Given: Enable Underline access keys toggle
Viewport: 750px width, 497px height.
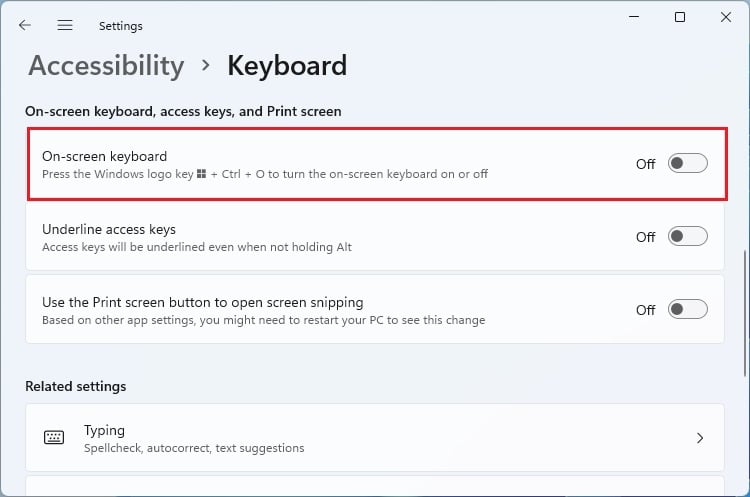Looking at the screenshot, I should pos(687,237).
